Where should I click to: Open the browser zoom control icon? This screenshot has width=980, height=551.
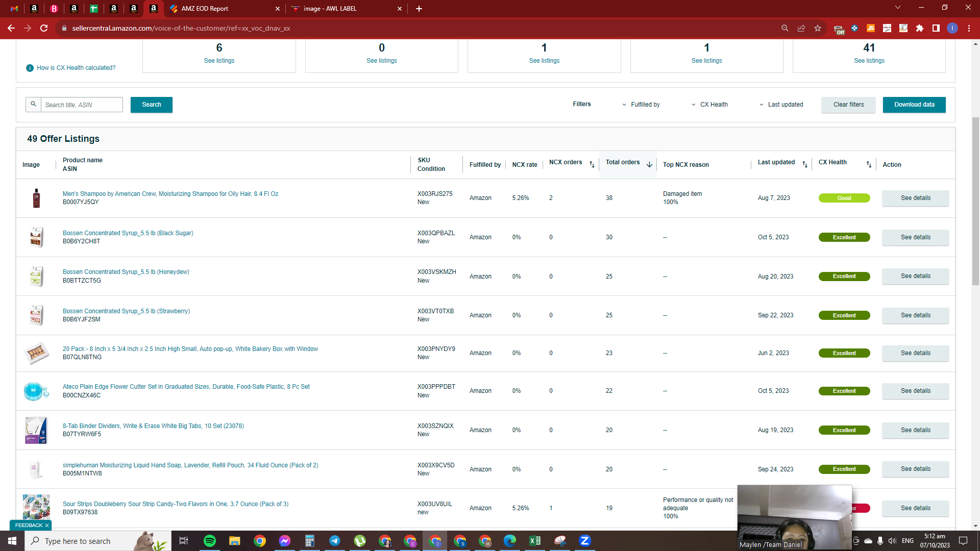click(x=785, y=28)
